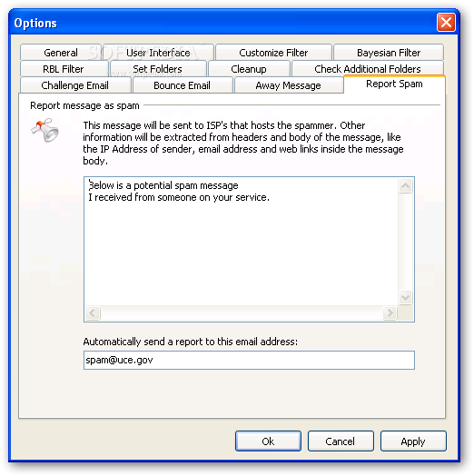Click the Apply button
The width and height of the screenshot is (474, 476).
pos(413,441)
